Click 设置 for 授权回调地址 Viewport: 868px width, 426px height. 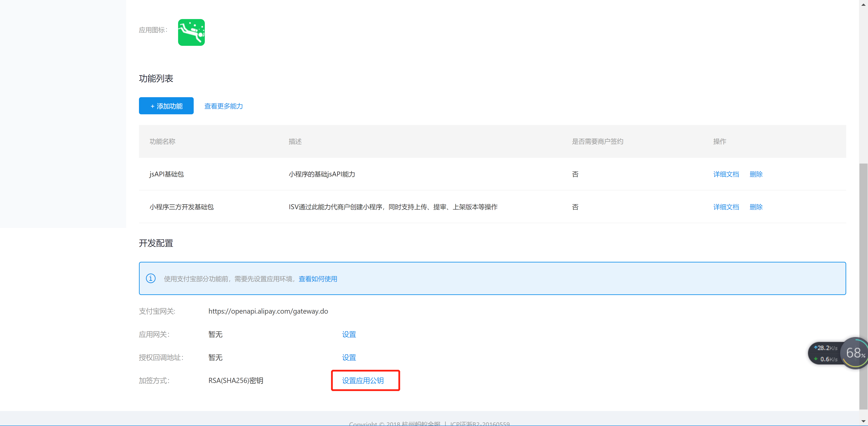tap(349, 357)
